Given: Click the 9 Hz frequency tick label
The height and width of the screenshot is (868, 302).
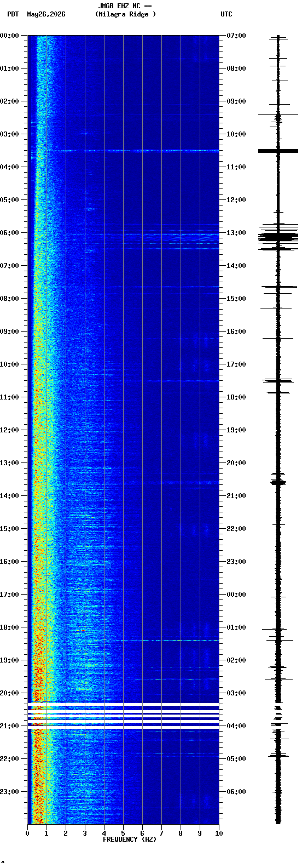Looking at the screenshot, I should [x=200, y=833].
